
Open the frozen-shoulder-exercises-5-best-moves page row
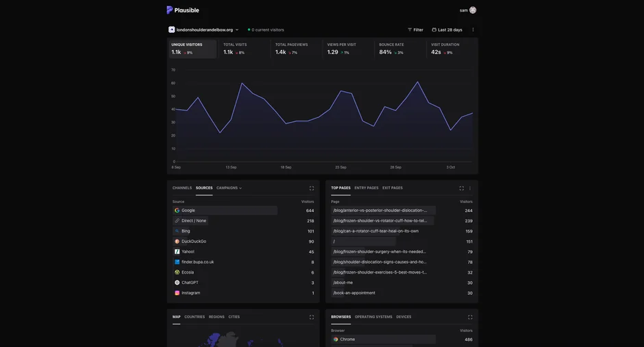point(401,272)
